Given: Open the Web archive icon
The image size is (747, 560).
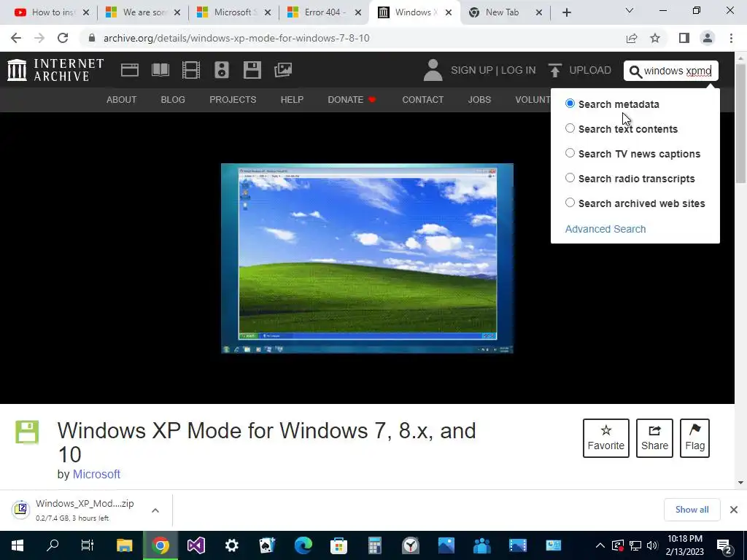Looking at the screenshot, I should [130, 70].
